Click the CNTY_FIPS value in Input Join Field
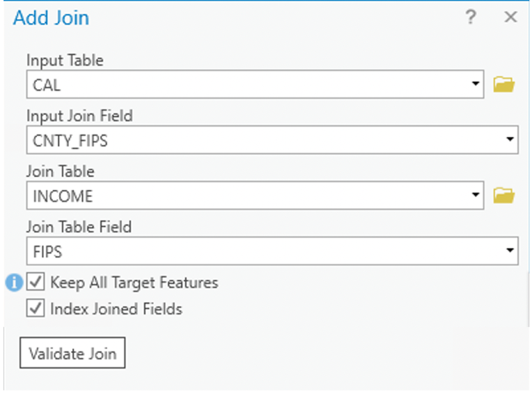Image resolution: width=532 pixels, height=394 pixels. [70, 141]
